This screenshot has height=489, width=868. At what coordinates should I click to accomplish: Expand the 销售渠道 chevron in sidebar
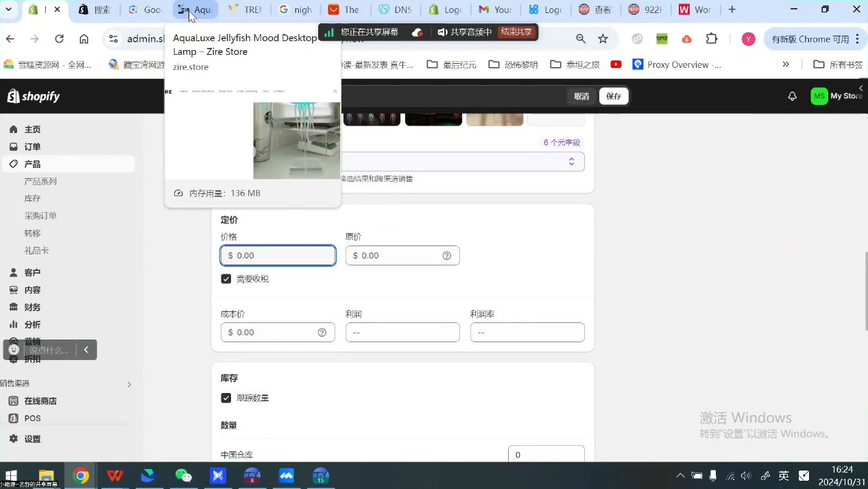pos(129,384)
